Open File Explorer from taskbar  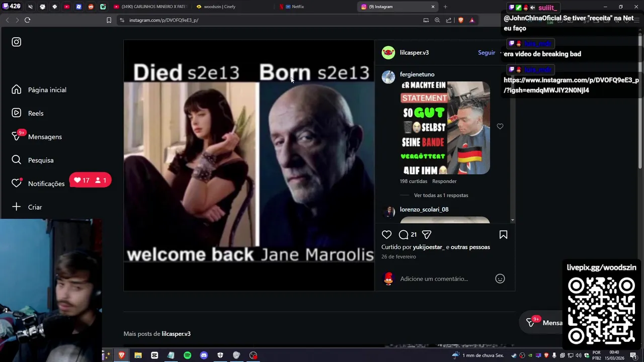click(138, 355)
